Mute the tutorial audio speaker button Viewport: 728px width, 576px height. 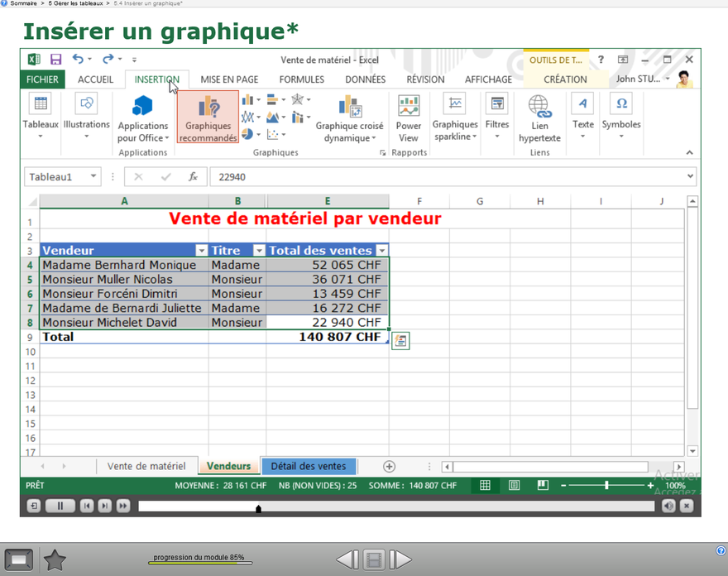(x=668, y=506)
